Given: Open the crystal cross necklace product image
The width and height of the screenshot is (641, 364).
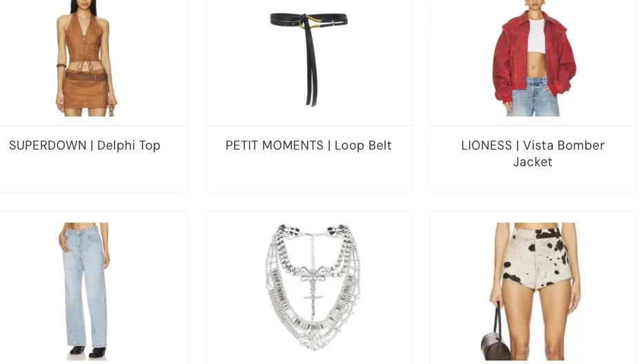Looking at the screenshot, I should [313, 287].
